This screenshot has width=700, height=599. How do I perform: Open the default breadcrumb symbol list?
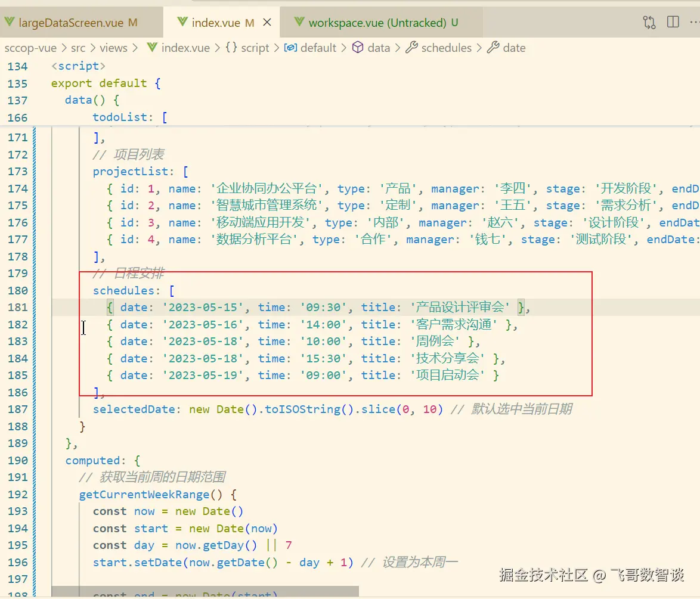pyautogui.click(x=318, y=48)
